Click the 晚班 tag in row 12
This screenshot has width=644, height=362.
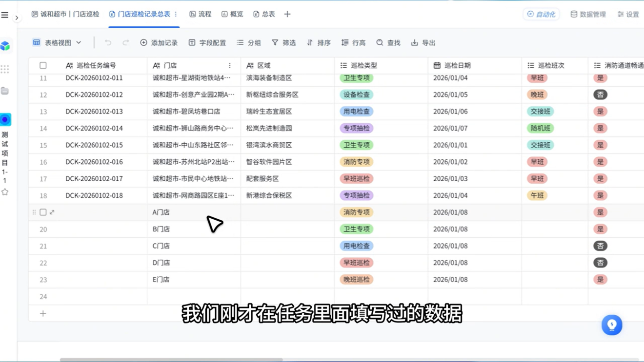(x=537, y=95)
